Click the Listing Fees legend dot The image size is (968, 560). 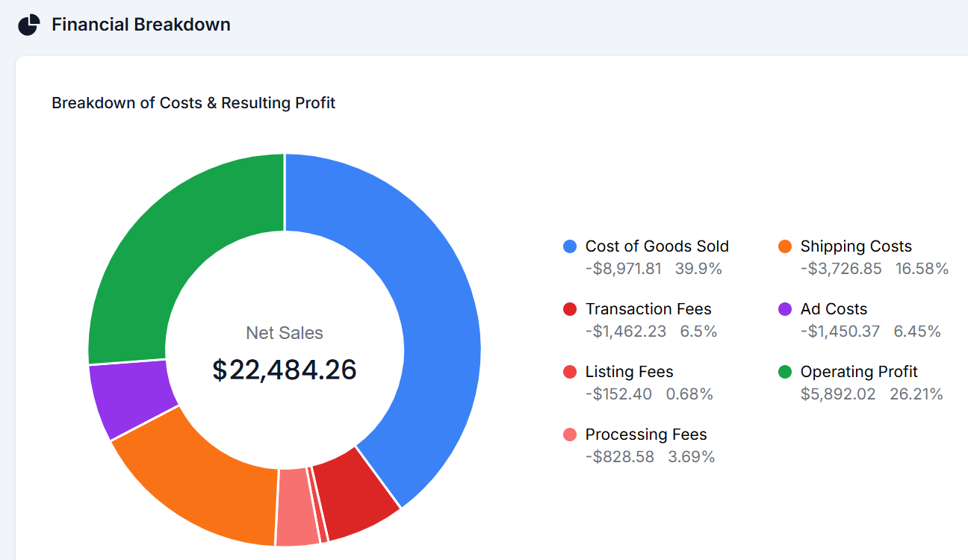click(570, 372)
